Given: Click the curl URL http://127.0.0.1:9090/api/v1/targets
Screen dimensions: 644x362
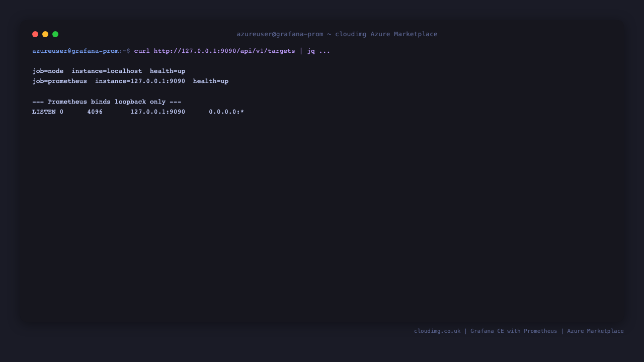Looking at the screenshot, I should coord(224,51).
